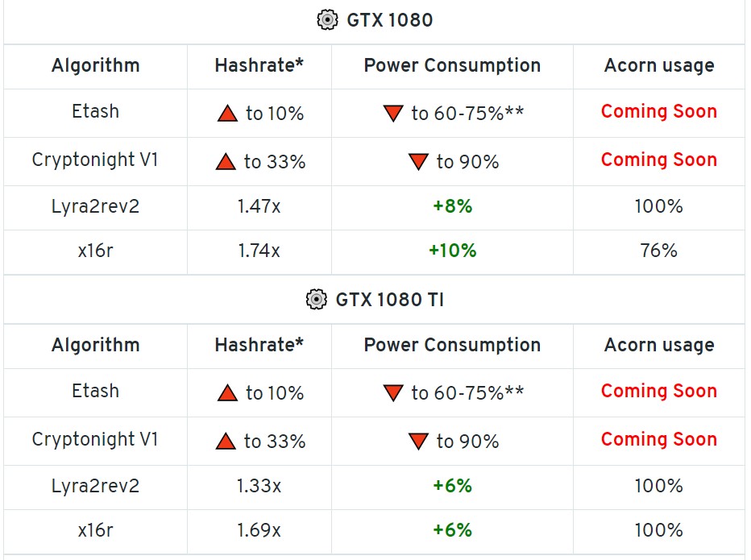Click Coming Soon in GTX 1080 TI Cryptonight row
Image resolution: width=751 pixels, height=560 pixels.
click(658, 439)
